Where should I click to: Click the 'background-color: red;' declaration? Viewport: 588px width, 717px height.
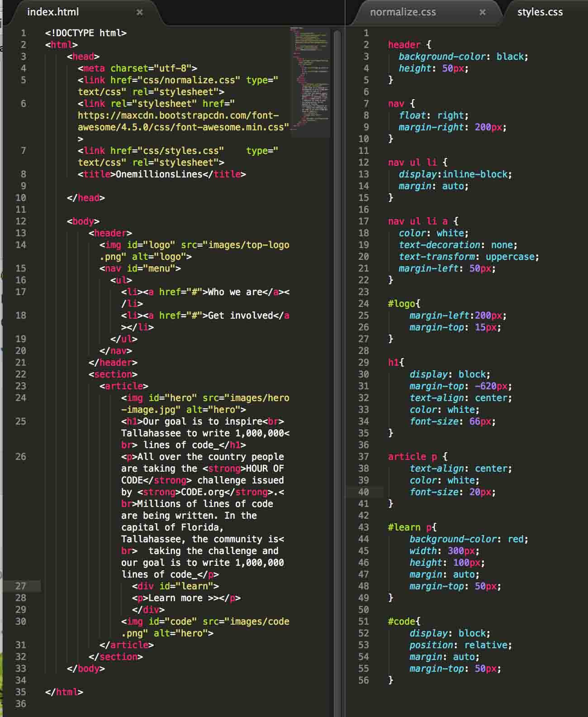[469, 539]
